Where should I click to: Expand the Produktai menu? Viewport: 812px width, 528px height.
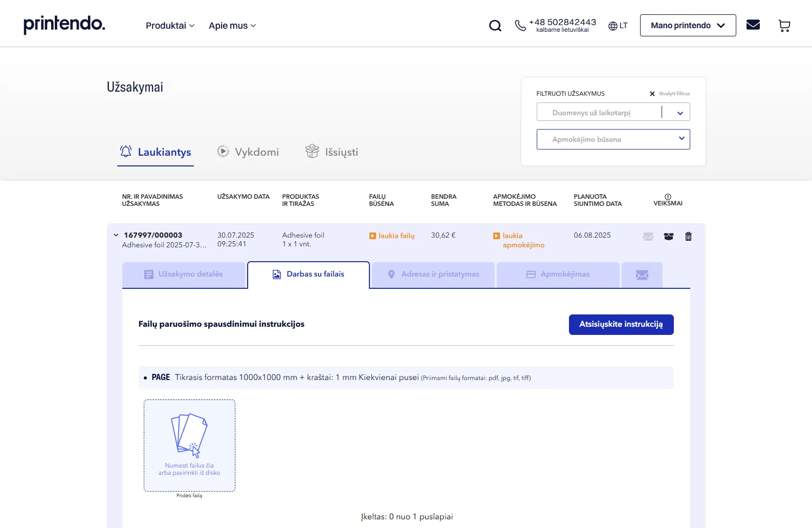(170, 26)
